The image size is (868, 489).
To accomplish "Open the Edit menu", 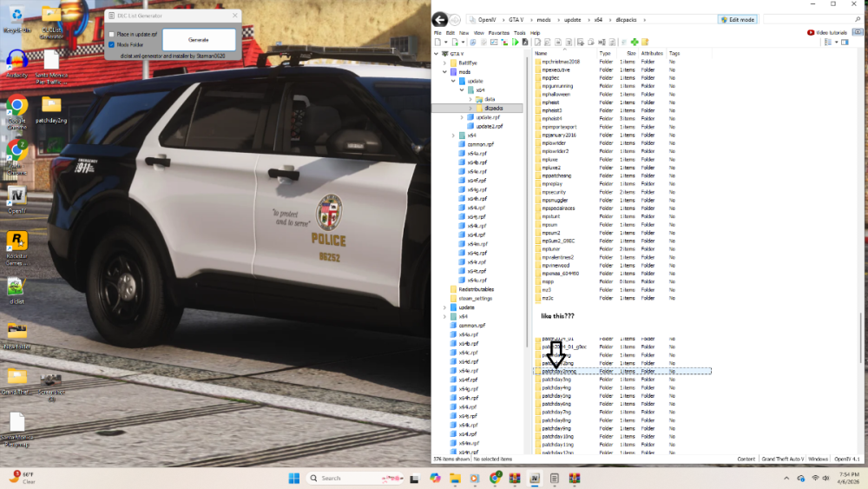I will [x=450, y=33].
